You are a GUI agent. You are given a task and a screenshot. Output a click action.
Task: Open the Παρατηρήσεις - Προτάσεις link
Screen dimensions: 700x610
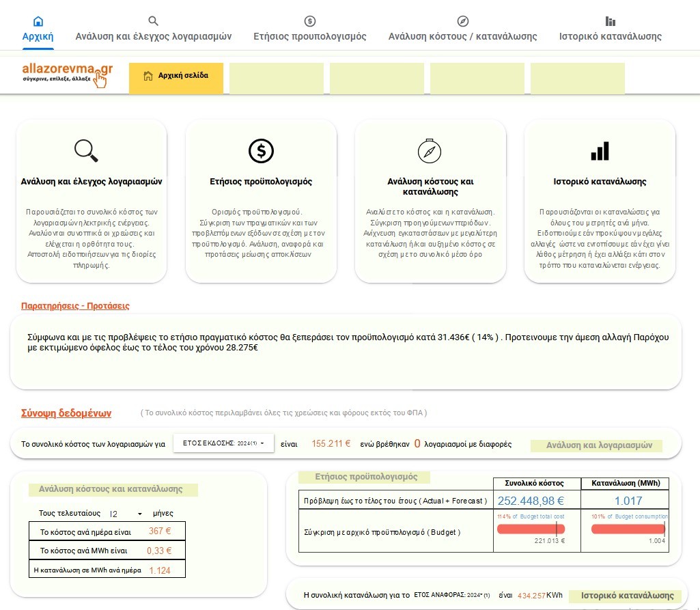pos(75,306)
